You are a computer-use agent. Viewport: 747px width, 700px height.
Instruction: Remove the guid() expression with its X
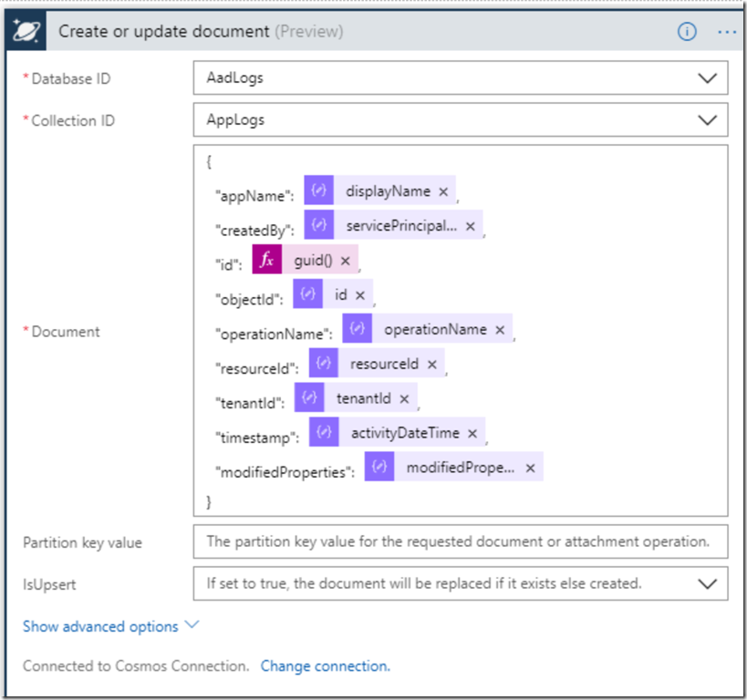click(346, 261)
